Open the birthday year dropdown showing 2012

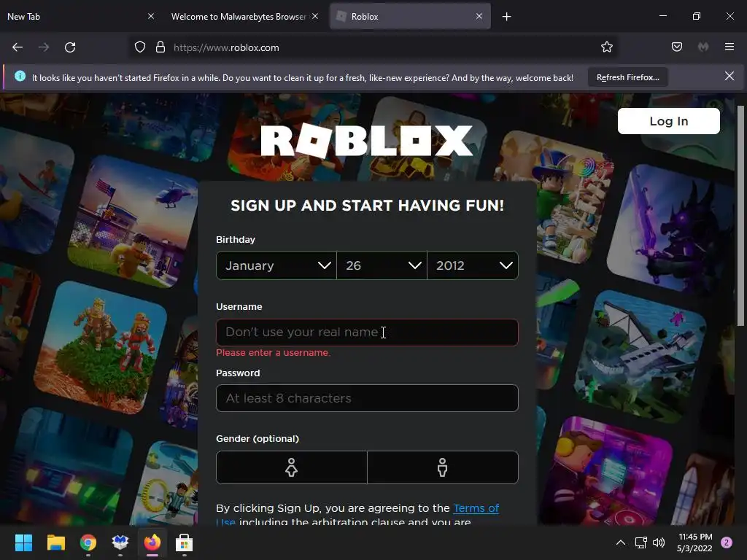(473, 265)
